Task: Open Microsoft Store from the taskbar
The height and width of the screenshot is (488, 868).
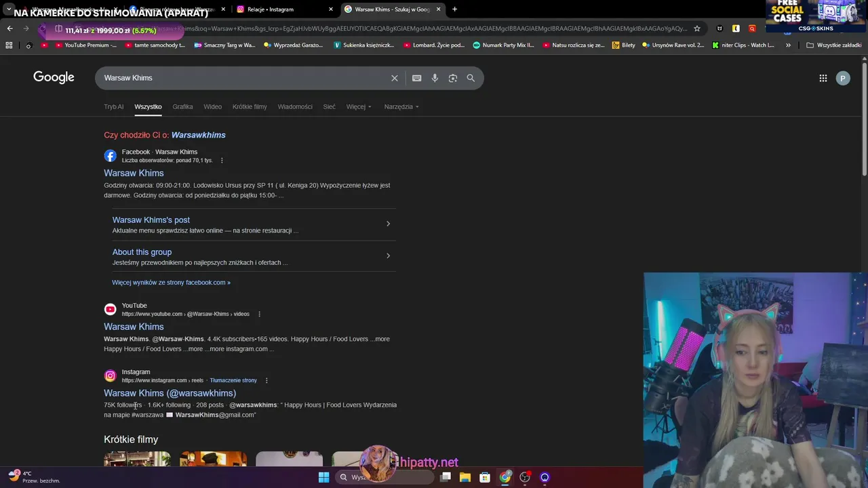Action: point(485,477)
